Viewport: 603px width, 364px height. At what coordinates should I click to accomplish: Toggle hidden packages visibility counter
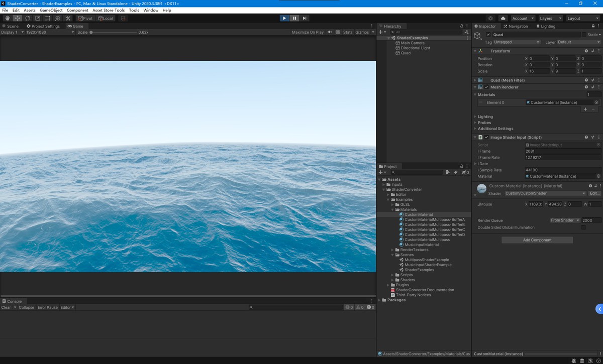[465, 172]
